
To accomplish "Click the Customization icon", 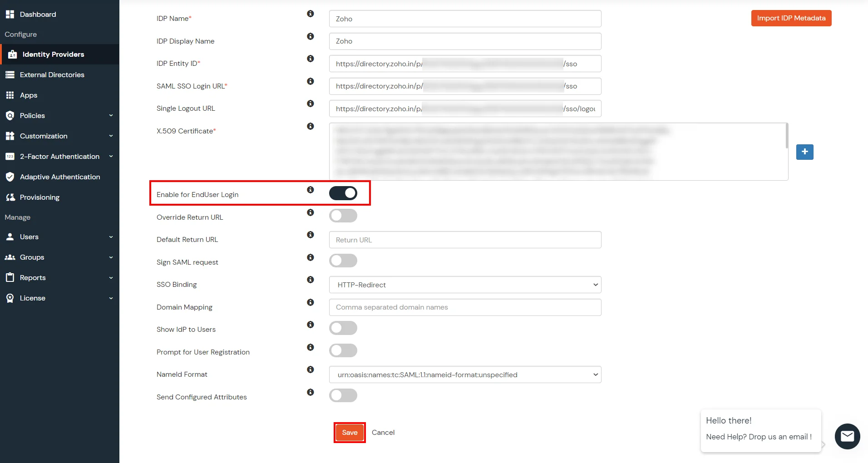I will (10, 136).
